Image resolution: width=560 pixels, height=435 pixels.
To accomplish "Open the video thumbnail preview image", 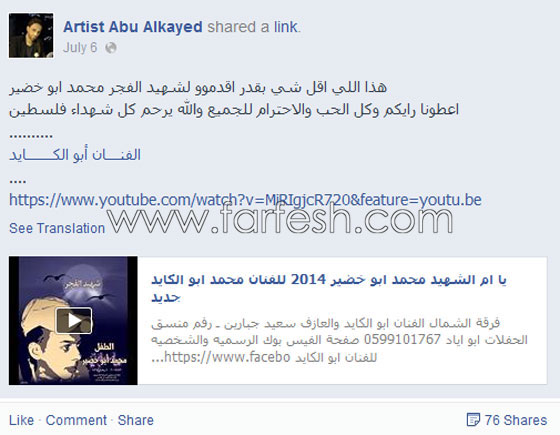I will click(x=73, y=320).
